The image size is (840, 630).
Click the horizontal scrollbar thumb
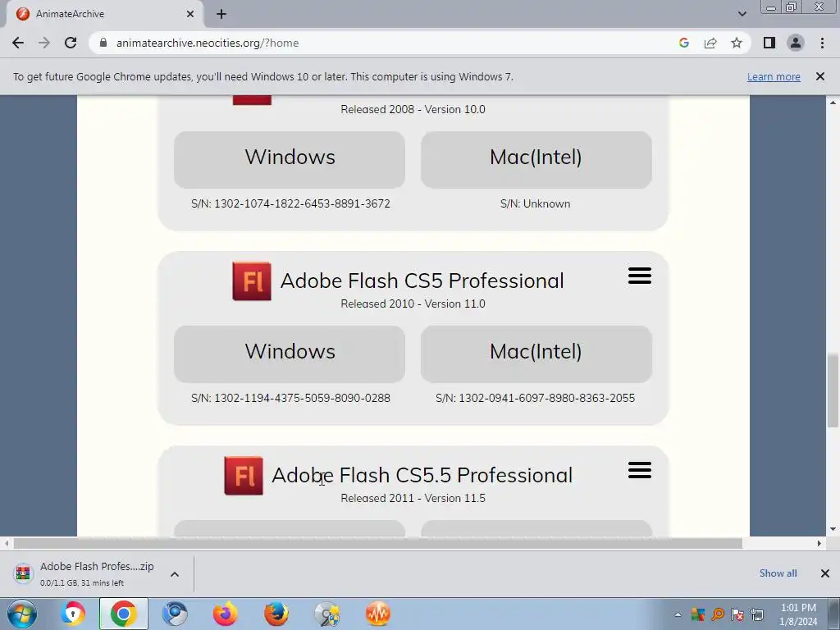point(377,543)
